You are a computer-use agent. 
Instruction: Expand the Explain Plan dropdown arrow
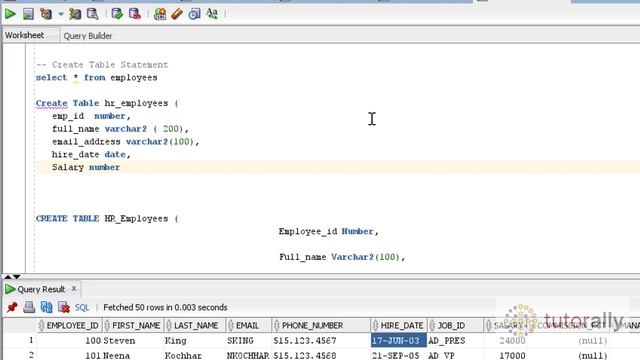(x=61, y=14)
